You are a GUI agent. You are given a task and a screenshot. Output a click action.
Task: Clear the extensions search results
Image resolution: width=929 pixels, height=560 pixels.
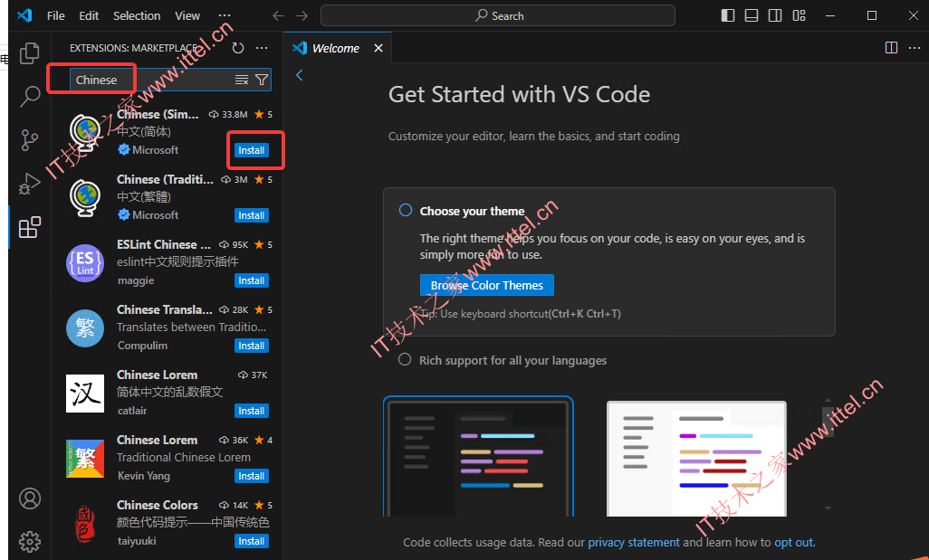[x=242, y=80]
